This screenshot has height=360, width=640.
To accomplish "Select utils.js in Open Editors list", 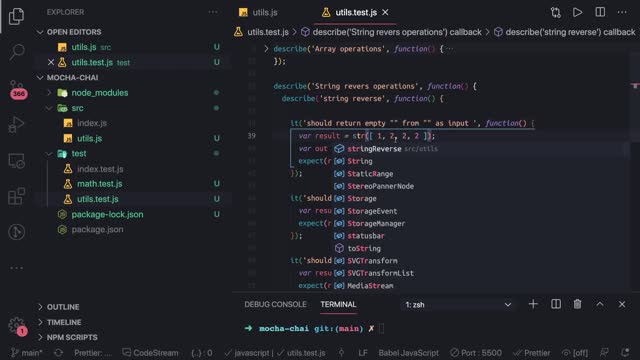I will point(84,47).
